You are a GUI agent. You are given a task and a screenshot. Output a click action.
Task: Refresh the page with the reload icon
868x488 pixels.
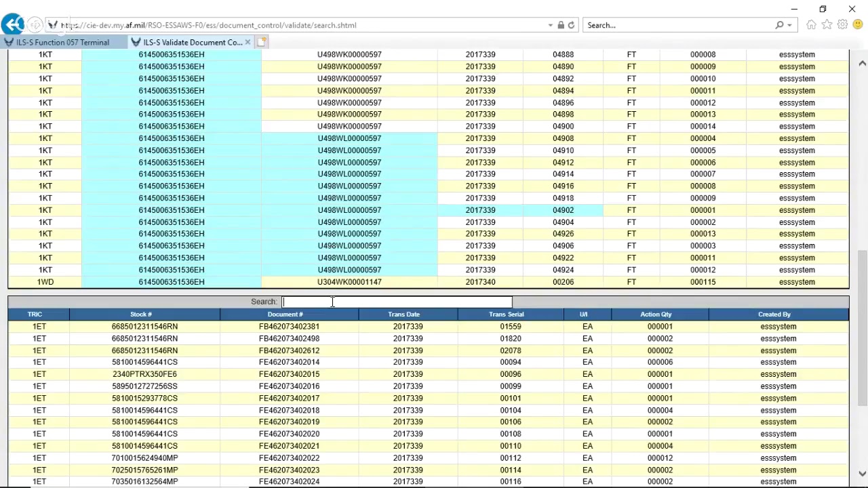[571, 25]
